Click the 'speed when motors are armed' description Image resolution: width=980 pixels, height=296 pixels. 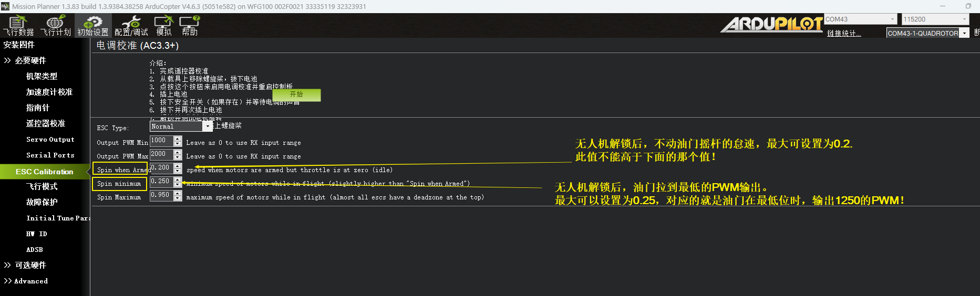pos(290,170)
